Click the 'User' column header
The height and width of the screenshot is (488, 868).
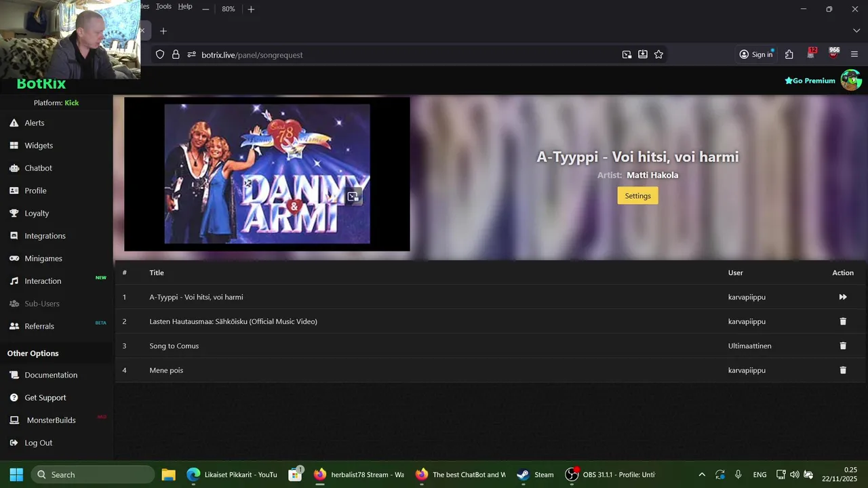[x=736, y=272]
